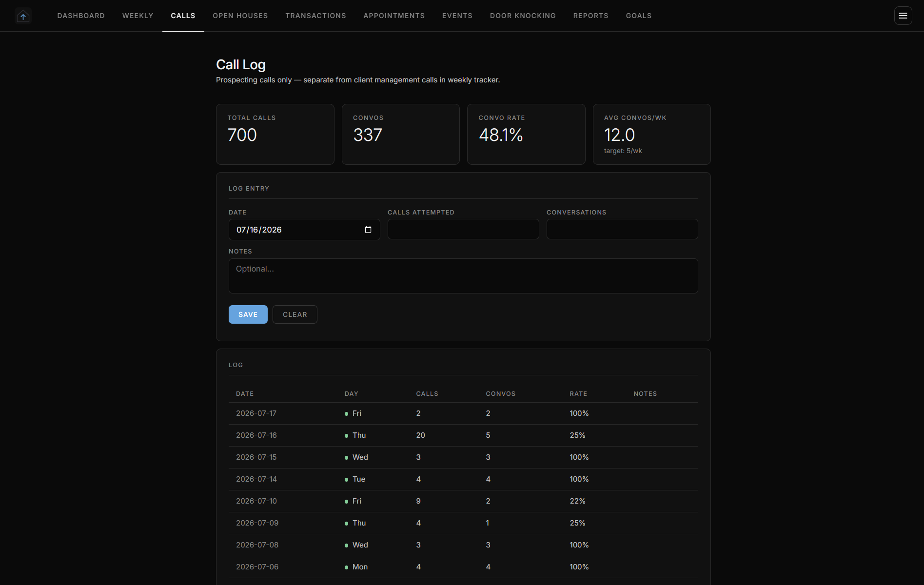924x585 pixels.
Task: Click the Save button
Action: [248, 314]
